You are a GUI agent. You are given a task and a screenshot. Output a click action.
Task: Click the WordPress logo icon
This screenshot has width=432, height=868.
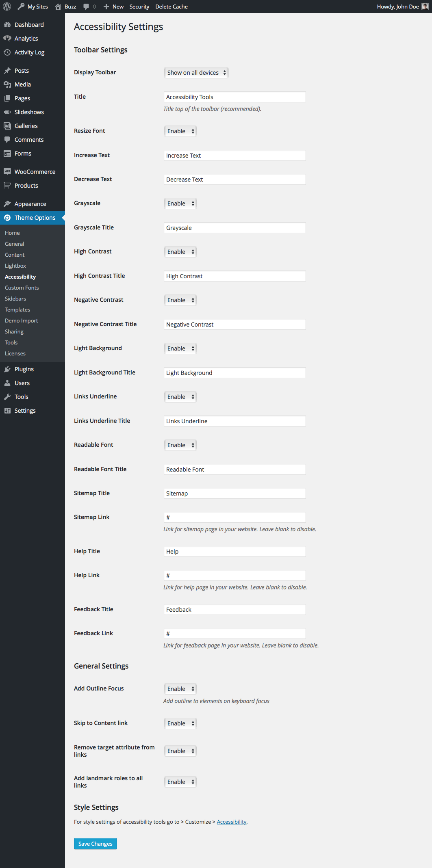pyautogui.click(x=7, y=6)
